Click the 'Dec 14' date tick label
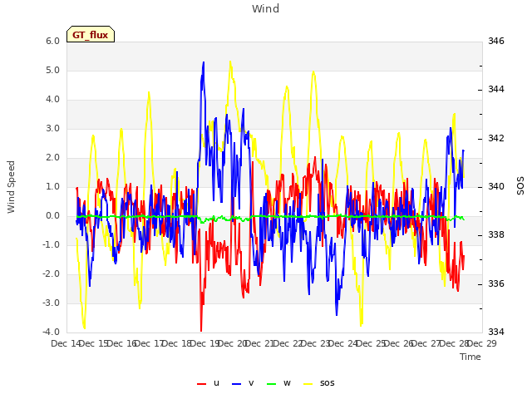 click(x=66, y=343)
